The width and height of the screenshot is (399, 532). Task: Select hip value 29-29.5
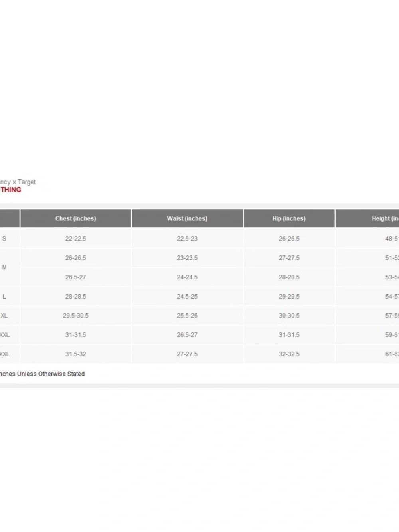point(289,297)
